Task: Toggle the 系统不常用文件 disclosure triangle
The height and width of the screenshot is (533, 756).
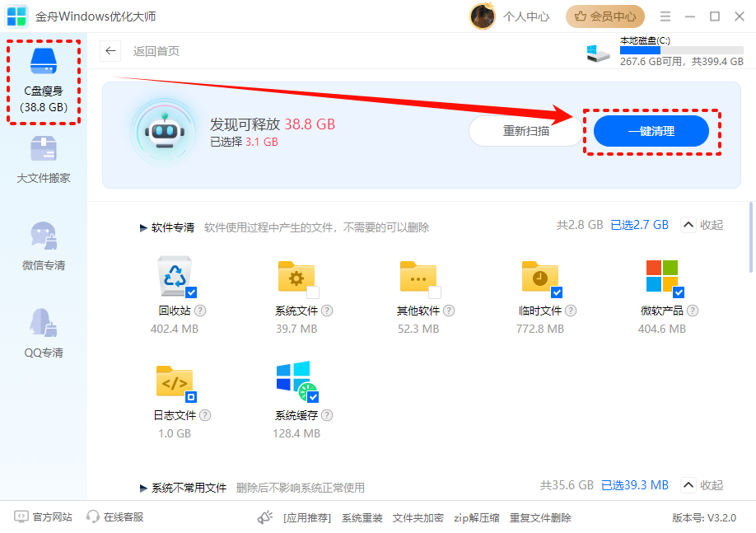Action: pyautogui.click(x=143, y=489)
